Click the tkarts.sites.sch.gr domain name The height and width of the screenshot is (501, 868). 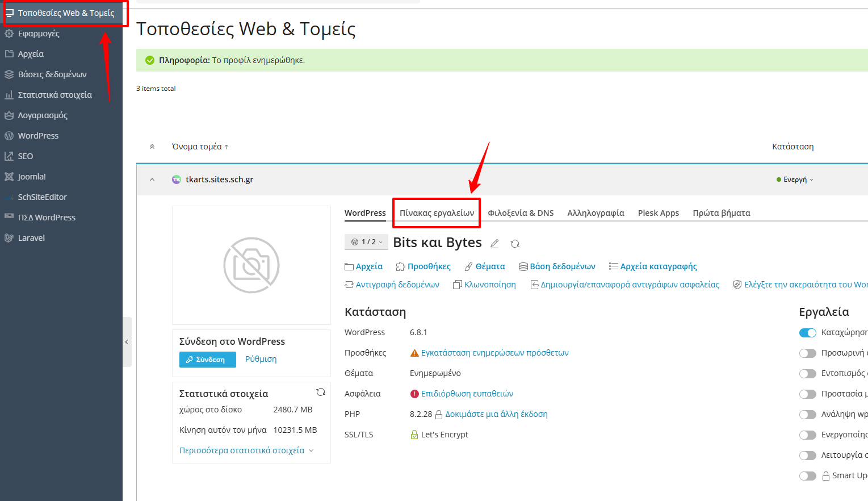pyautogui.click(x=220, y=179)
